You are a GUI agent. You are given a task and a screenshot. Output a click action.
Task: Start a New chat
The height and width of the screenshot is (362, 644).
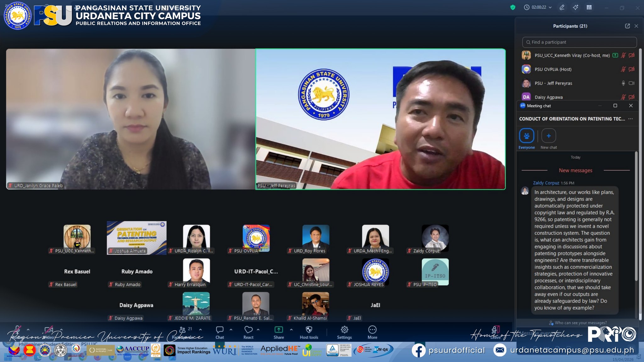[548, 139]
